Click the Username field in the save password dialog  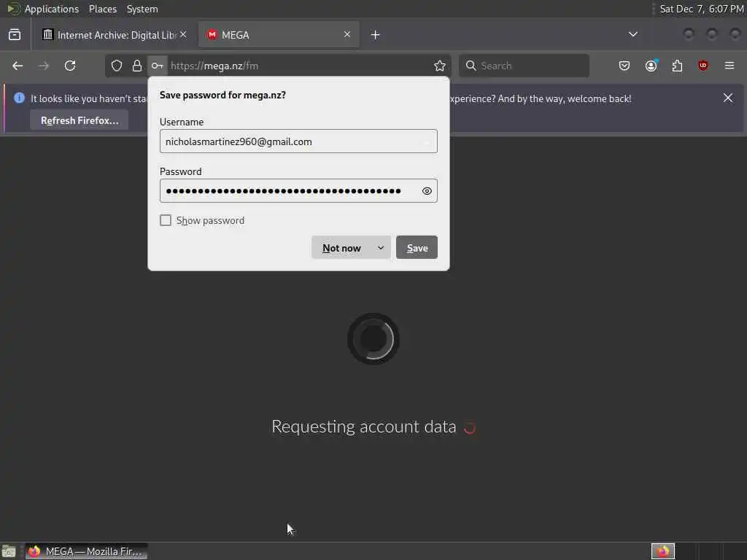[x=298, y=141]
